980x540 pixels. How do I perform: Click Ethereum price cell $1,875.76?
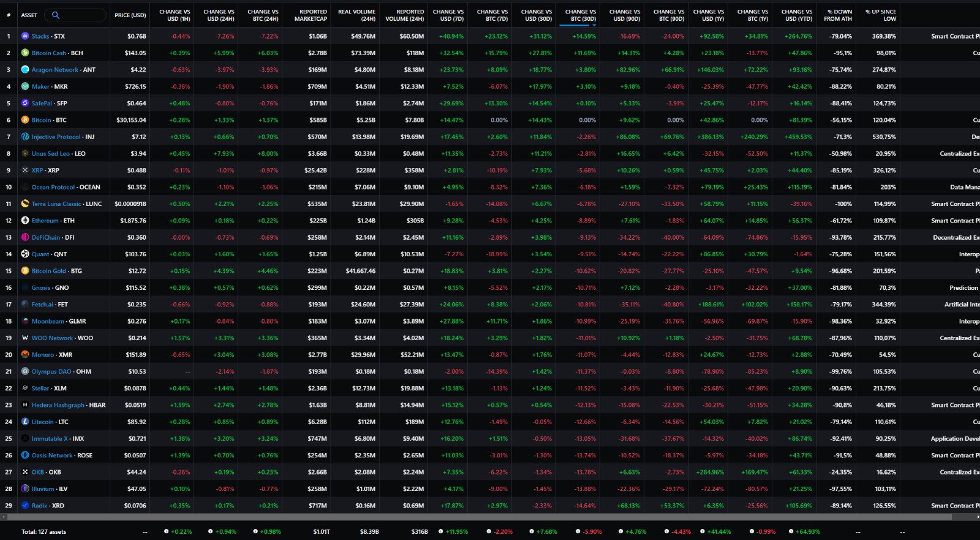[x=133, y=221]
